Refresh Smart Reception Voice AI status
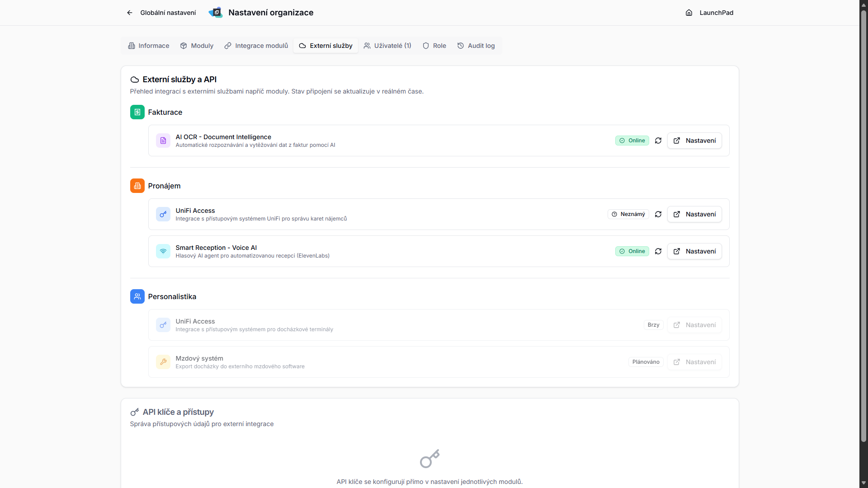Viewport: 868px width, 488px height. coord(658,251)
